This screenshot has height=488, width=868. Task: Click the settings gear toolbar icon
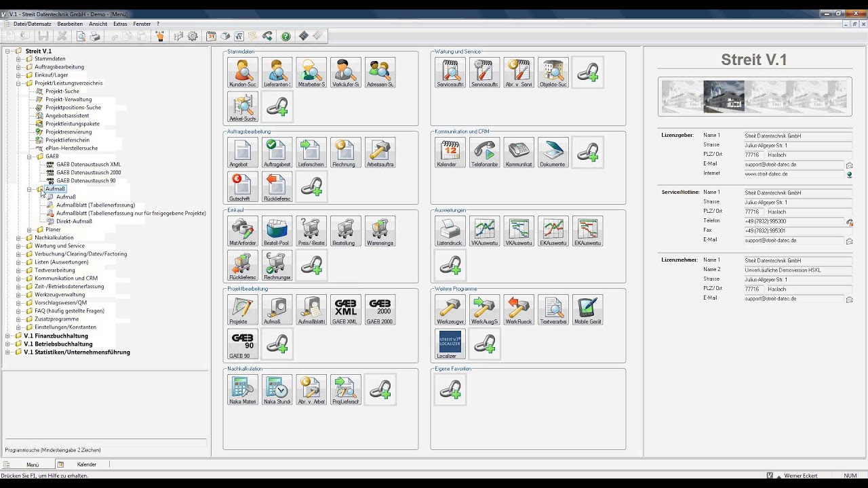[193, 37]
